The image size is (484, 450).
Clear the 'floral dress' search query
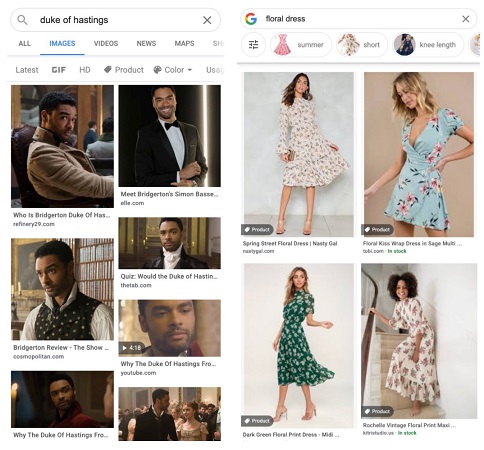click(466, 19)
